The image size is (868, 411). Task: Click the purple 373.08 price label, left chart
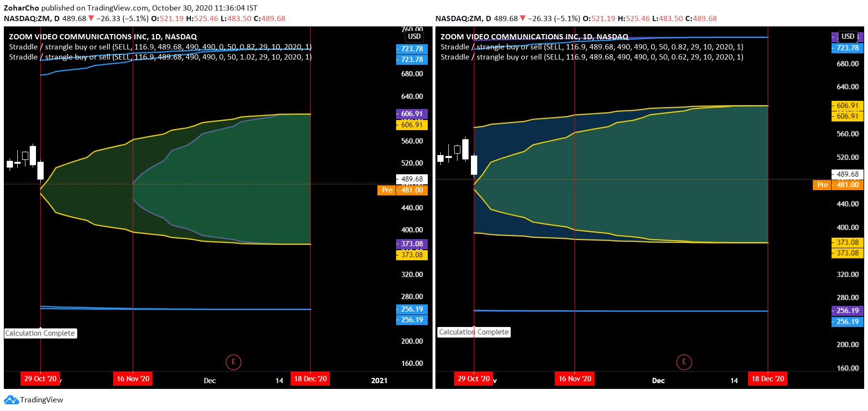click(x=412, y=244)
